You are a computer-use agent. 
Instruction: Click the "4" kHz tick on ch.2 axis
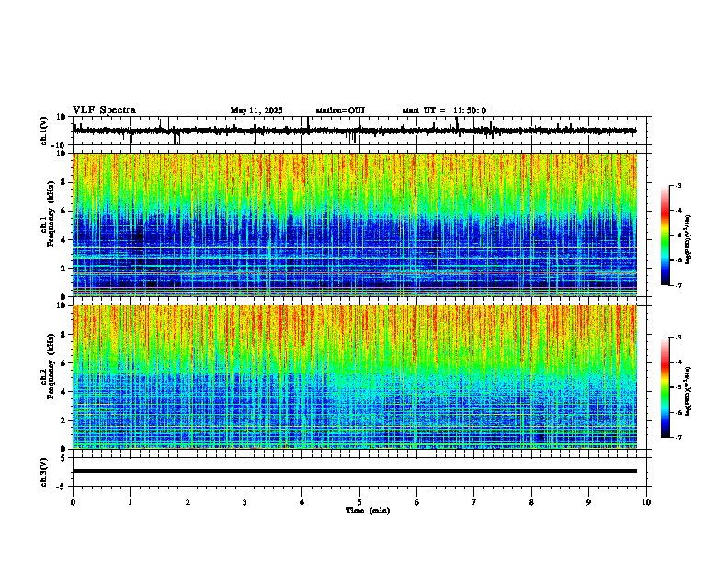tap(63, 392)
